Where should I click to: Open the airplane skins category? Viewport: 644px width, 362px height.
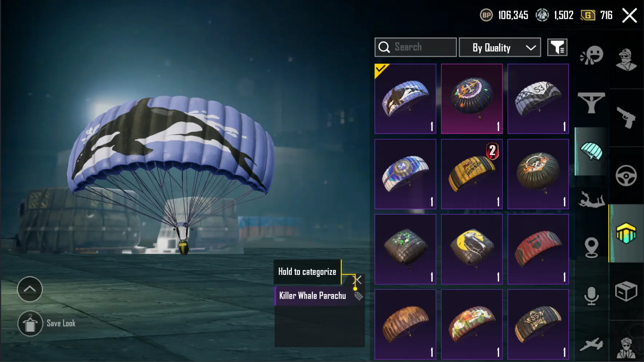(x=591, y=344)
